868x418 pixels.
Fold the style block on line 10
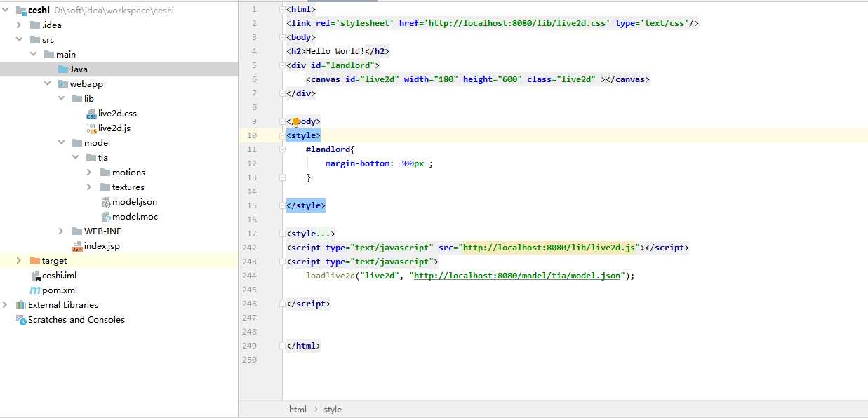[x=282, y=135]
